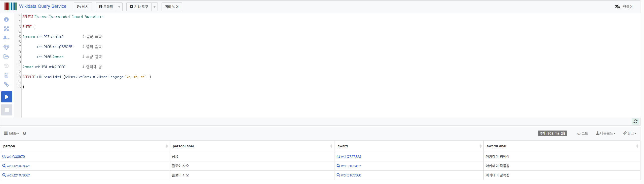Image resolution: width=644 pixels, height=184 pixels.
Task: Click the chain link short URL icon
Action: click(x=6, y=84)
